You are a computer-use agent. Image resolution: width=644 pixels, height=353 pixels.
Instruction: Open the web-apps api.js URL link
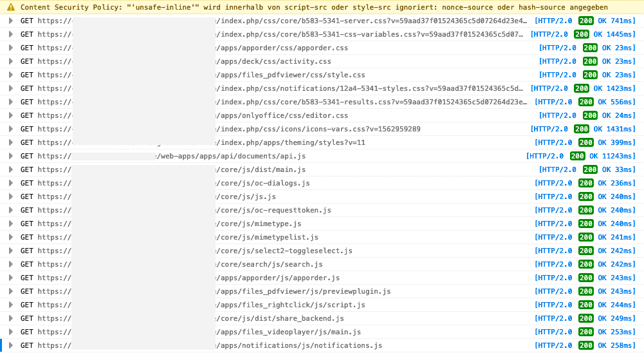(171, 156)
